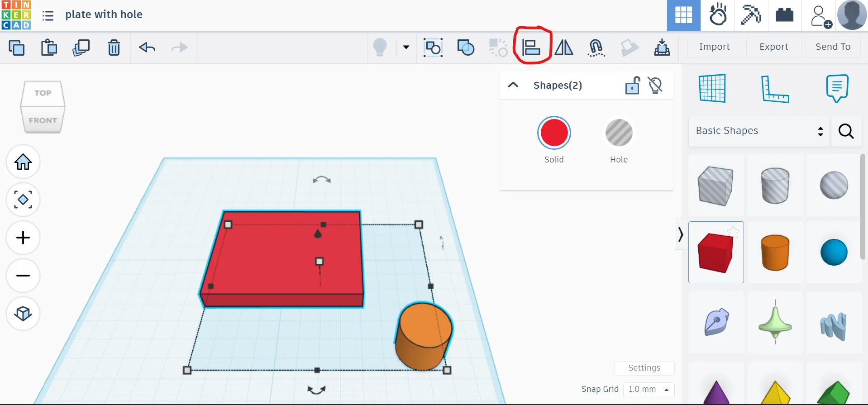
Task: Click the Send To button
Action: (833, 47)
